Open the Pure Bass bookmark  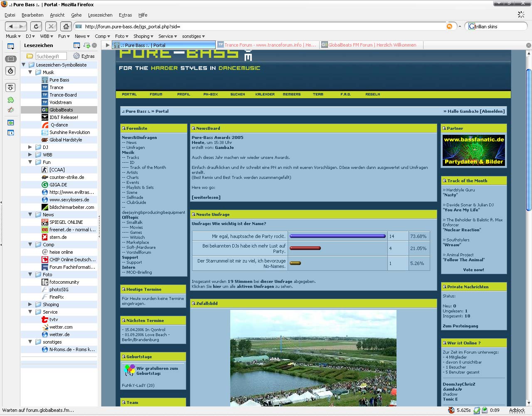[59, 80]
